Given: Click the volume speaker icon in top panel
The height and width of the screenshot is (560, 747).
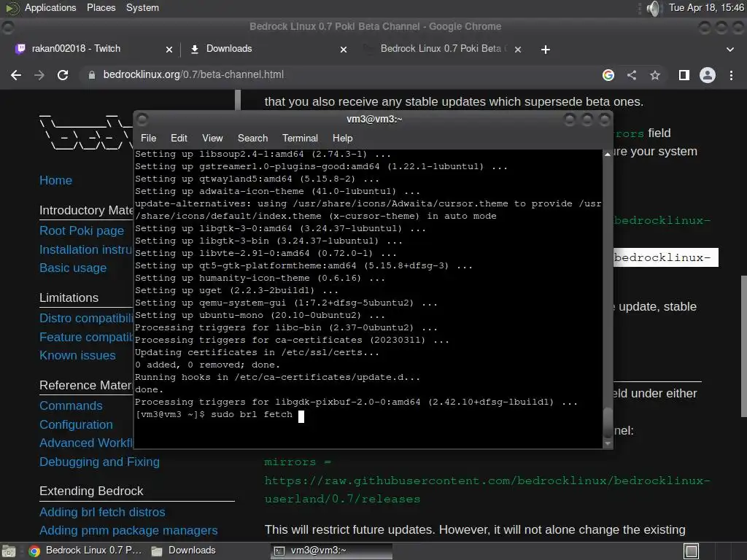Looking at the screenshot, I should (654, 8).
